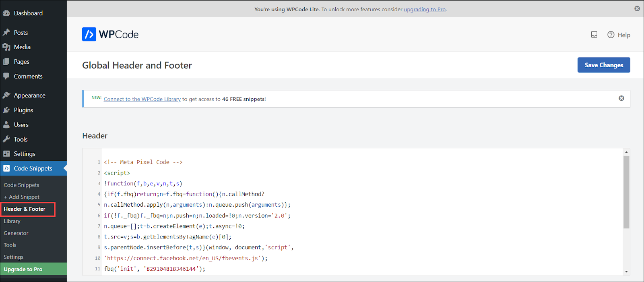Click the Header section heading

[x=95, y=136]
